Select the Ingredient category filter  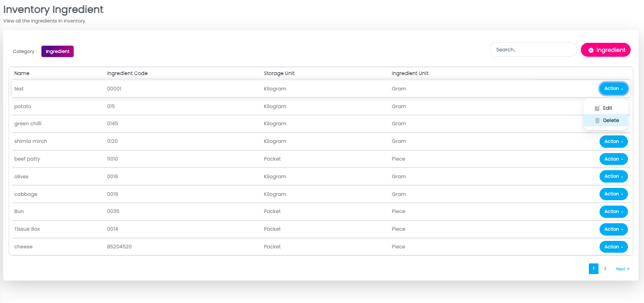coord(57,51)
